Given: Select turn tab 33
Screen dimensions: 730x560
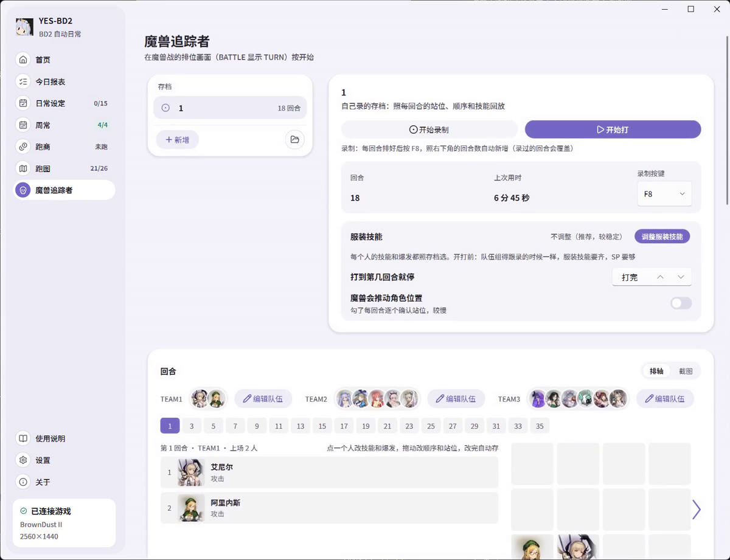Looking at the screenshot, I should (x=518, y=426).
